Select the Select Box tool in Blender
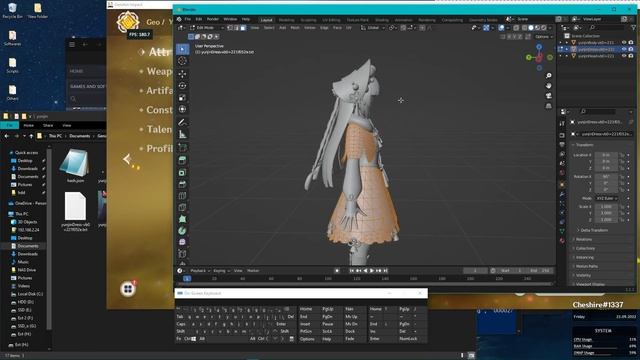 [x=182, y=49]
